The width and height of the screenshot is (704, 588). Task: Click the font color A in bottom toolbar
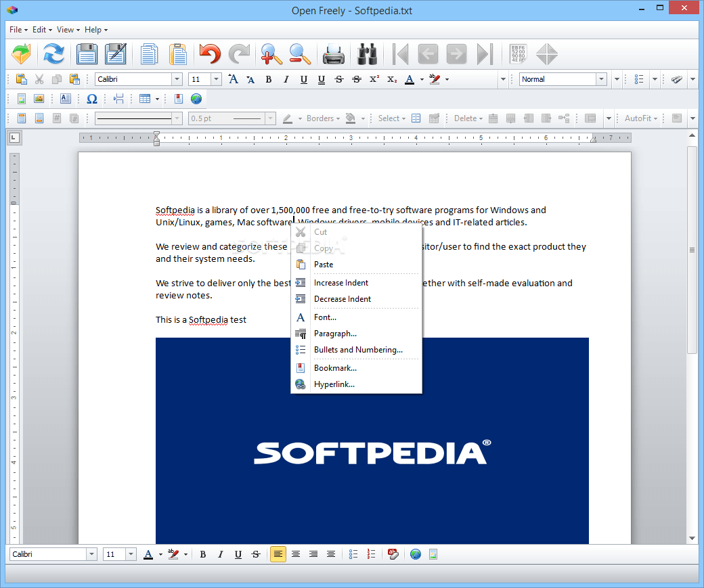(x=148, y=554)
